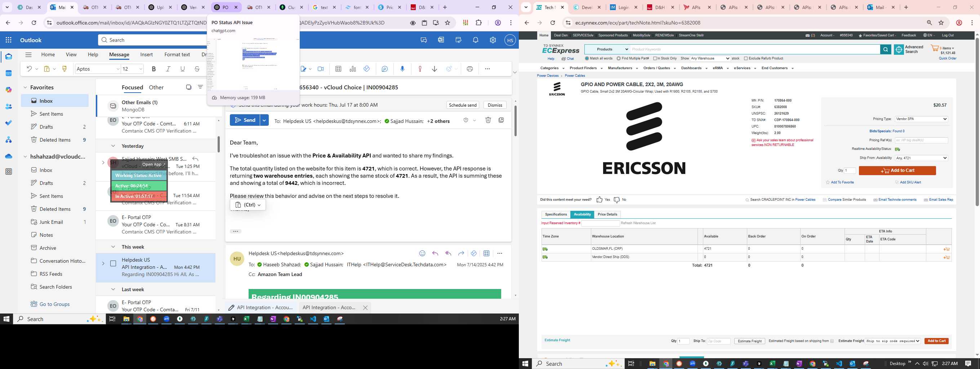This screenshot has width=980, height=369.
Task: Add Vendor Direct Ship row to cart
Action: 946,258
